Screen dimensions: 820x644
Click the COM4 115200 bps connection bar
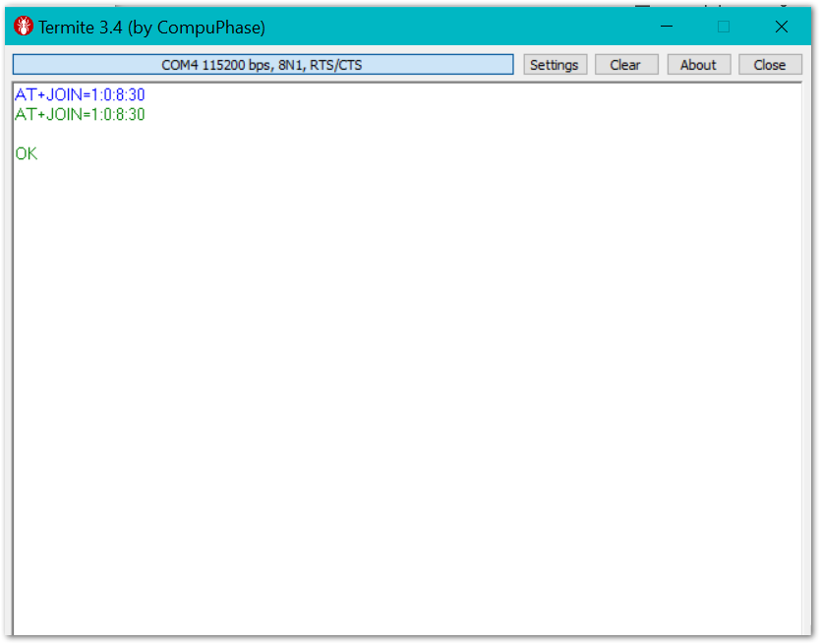264,65
